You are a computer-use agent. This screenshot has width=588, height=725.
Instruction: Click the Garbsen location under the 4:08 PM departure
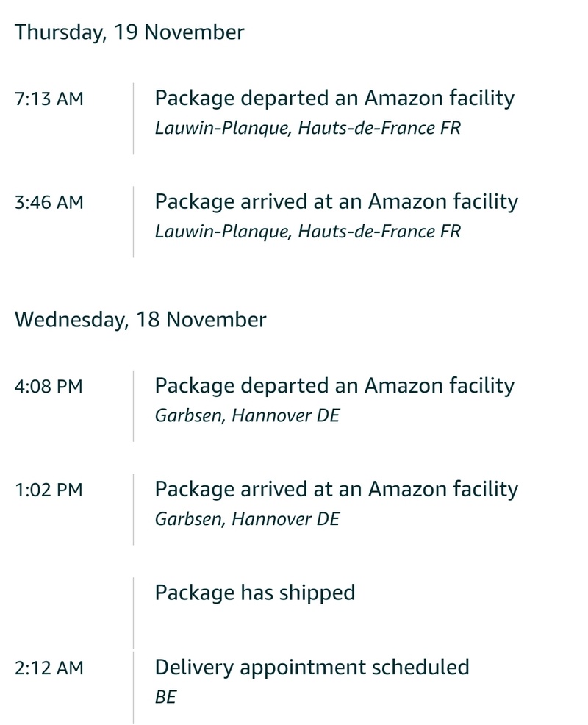247,415
